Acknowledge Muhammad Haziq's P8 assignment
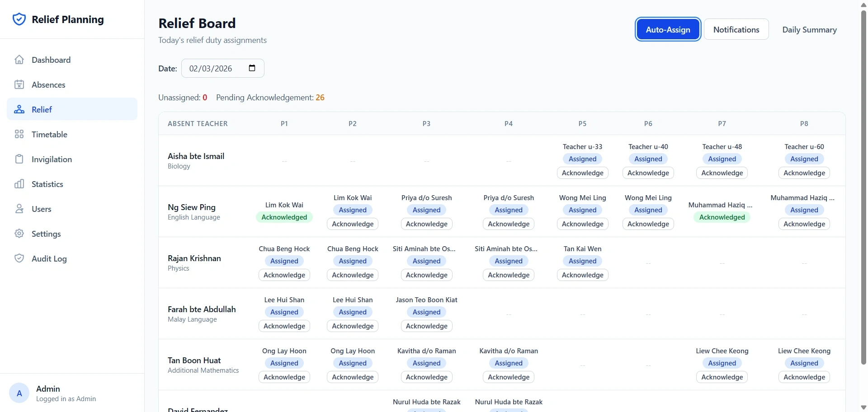Viewport: 868px width, 412px height. pyautogui.click(x=804, y=224)
